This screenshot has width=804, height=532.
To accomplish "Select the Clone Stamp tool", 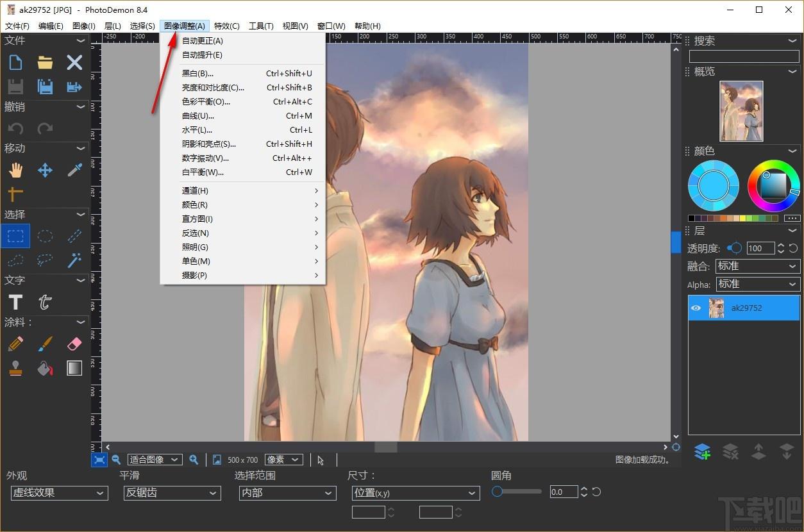I will [15, 368].
